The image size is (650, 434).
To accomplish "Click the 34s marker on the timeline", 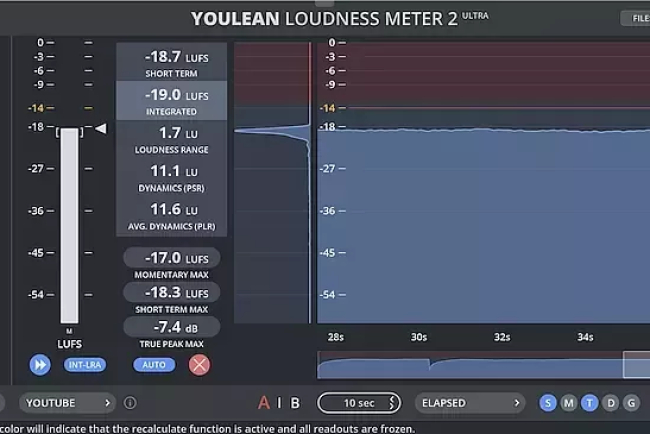I will 585,337.
